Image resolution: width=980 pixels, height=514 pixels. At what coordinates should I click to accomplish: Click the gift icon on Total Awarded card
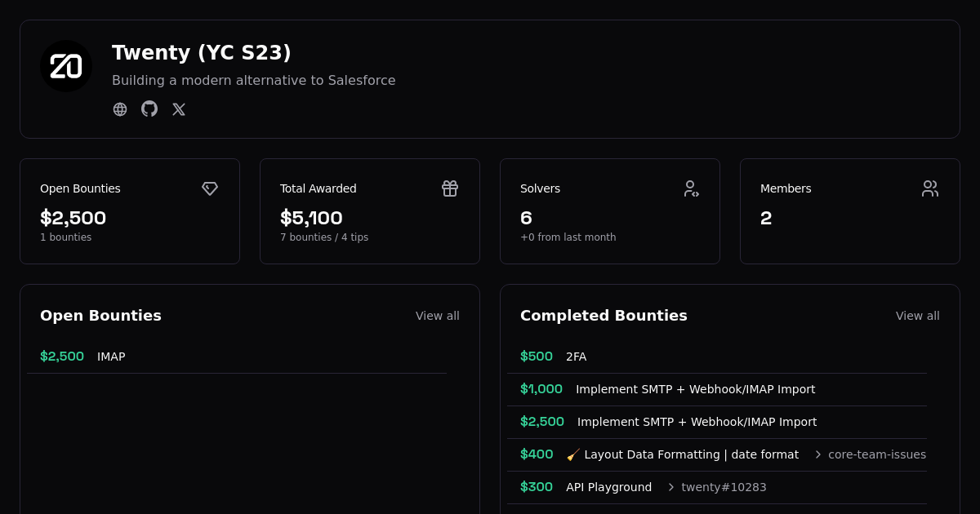click(450, 188)
